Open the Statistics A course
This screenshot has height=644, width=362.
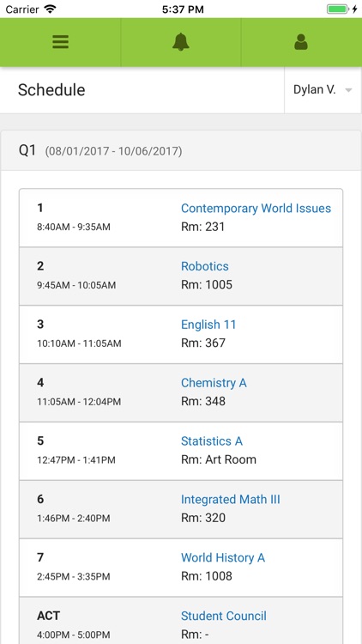(x=212, y=441)
